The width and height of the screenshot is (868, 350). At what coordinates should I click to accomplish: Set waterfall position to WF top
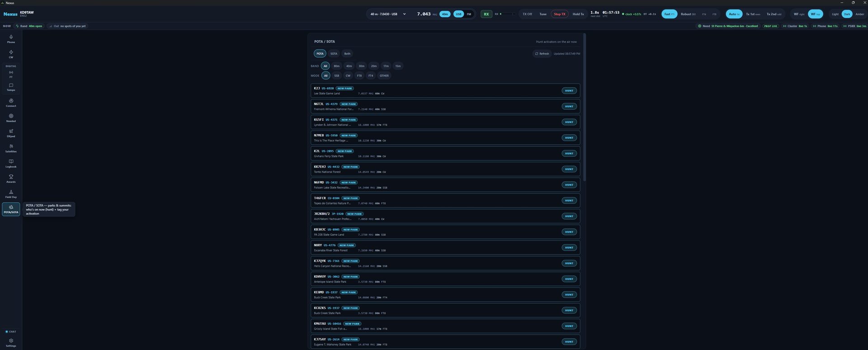coord(815,14)
